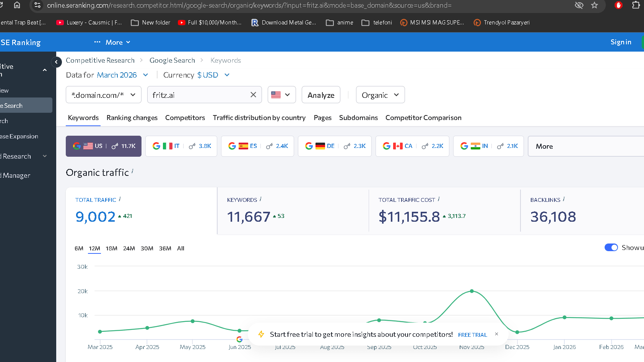Select the 12M time range option
The image size is (644, 362).
[94, 248]
